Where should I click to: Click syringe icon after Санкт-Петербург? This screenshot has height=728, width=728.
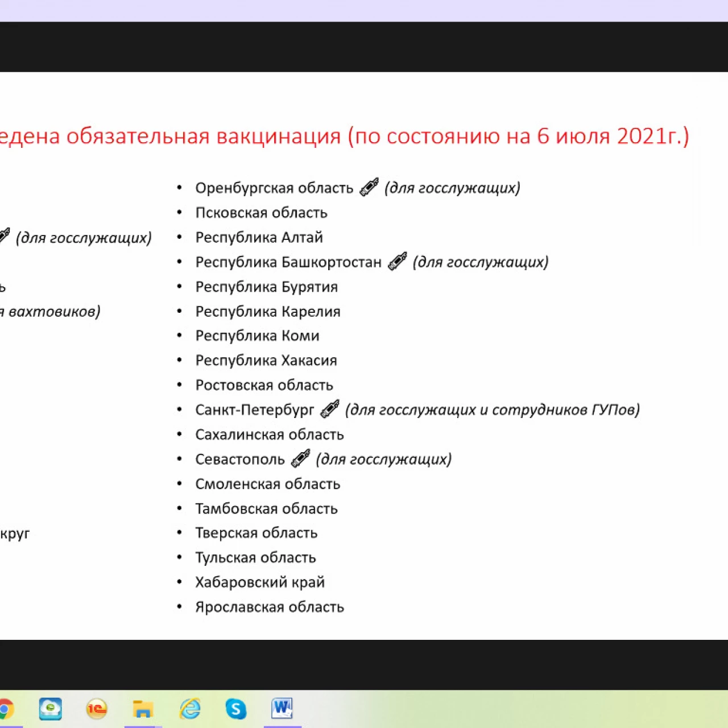coord(330,409)
